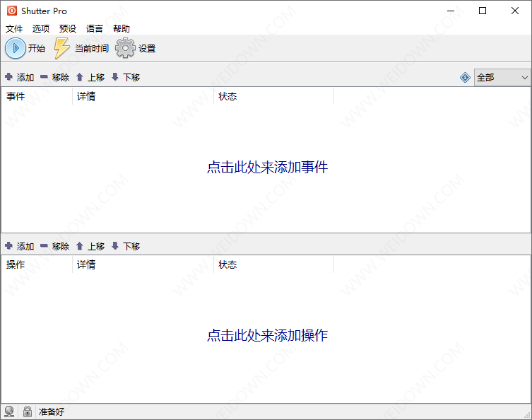This screenshot has height=420, width=532.
Task: Move action up with 上移 arrow
Action: (x=80, y=246)
